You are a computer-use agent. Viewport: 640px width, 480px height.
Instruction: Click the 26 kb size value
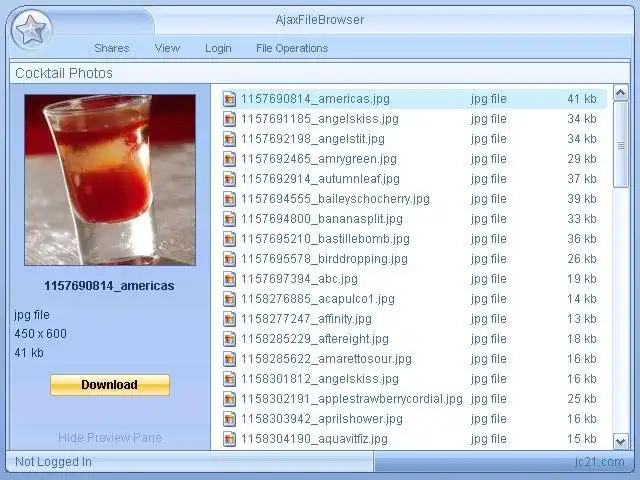582,259
